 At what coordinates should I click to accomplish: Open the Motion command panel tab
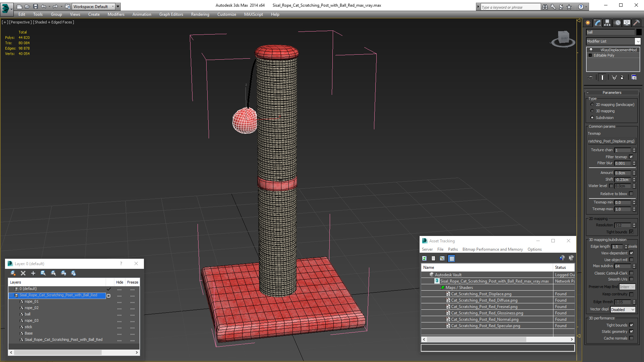click(x=617, y=23)
